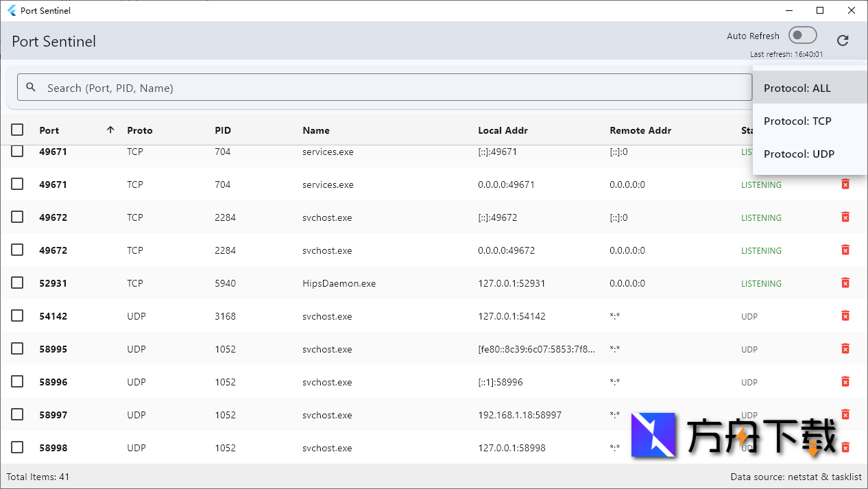Check the select-all checkbox in header
Screen dimensions: 868x489
click(17, 130)
